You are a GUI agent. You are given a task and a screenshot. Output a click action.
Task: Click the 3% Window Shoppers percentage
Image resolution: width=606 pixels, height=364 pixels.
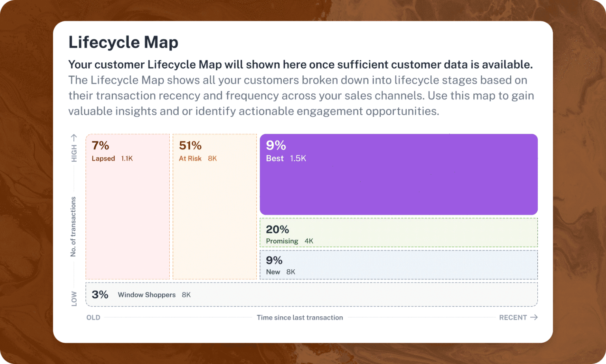pos(100,295)
